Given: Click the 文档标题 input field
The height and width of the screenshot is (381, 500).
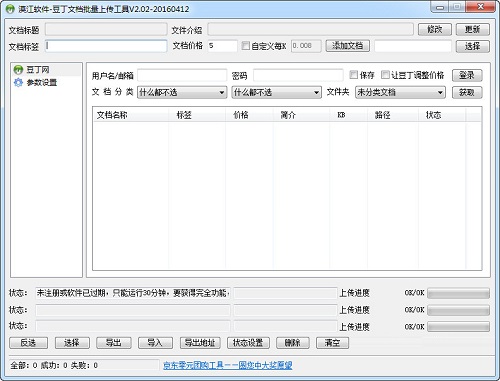Looking at the screenshot, I should [x=106, y=29].
